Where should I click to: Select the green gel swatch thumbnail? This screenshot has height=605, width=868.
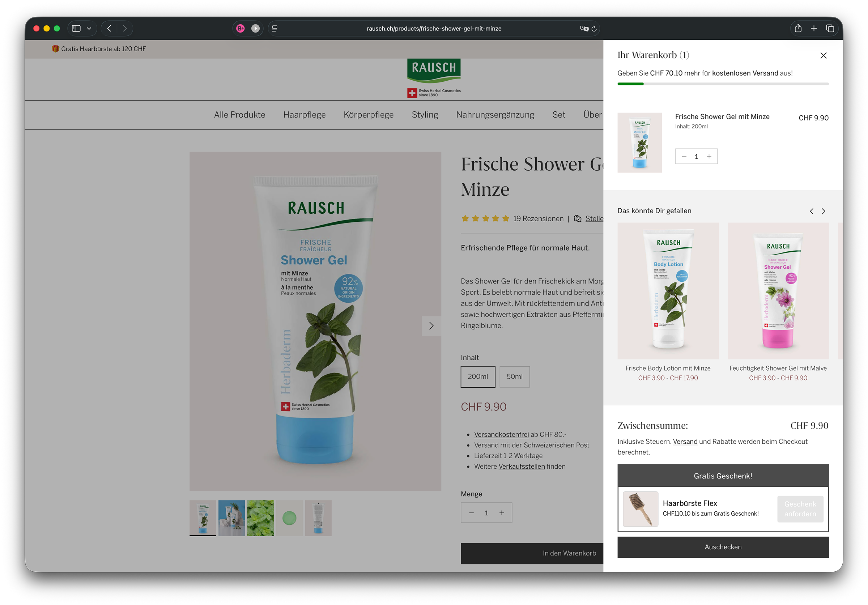coord(289,518)
